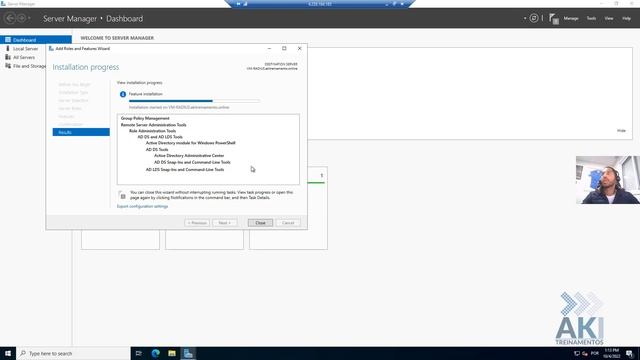This screenshot has width=640, height=360.
Task: Open the Tools menu
Action: point(591,18)
